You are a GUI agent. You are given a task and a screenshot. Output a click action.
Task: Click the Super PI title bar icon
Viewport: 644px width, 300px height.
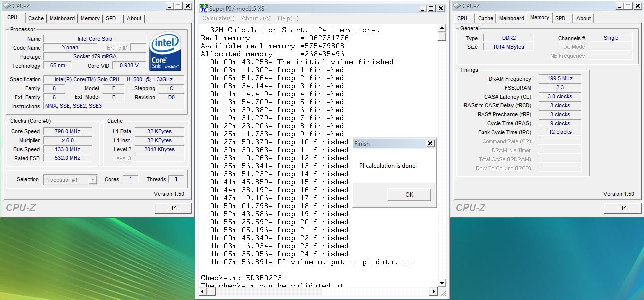(x=203, y=8)
